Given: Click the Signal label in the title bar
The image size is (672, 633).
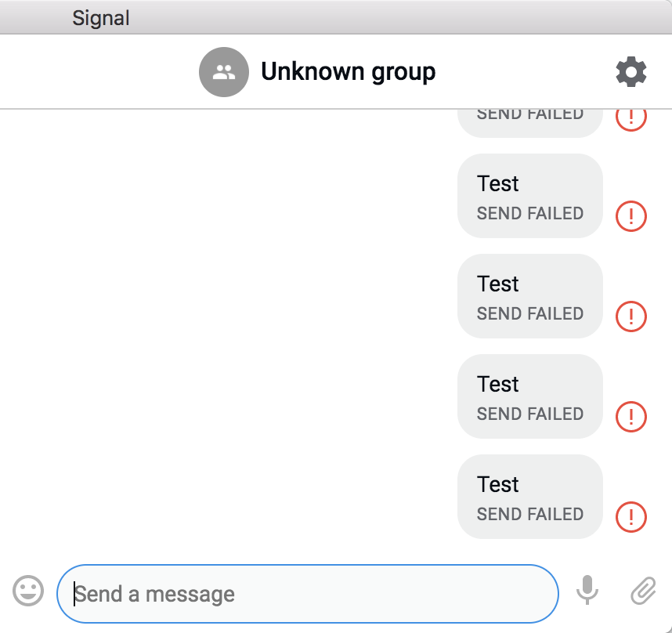Looking at the screenshot, I should [x=100, y=16].
